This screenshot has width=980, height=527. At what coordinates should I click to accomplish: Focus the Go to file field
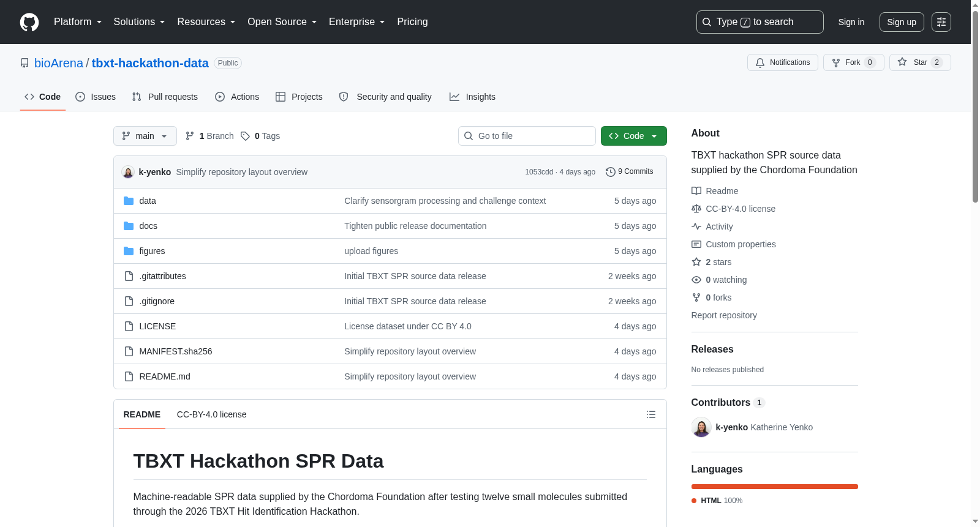click(x=527, y=136)
